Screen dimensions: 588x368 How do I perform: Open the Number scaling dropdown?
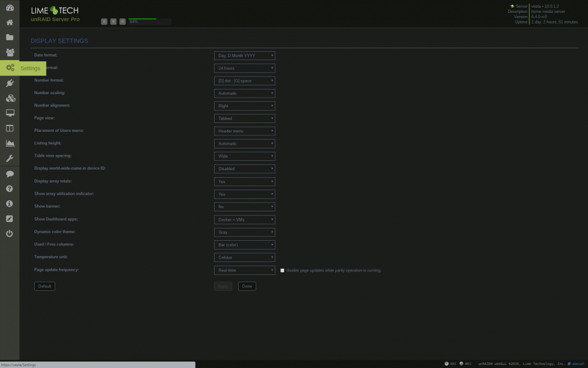pyautogui.click(x=245, y=93)
